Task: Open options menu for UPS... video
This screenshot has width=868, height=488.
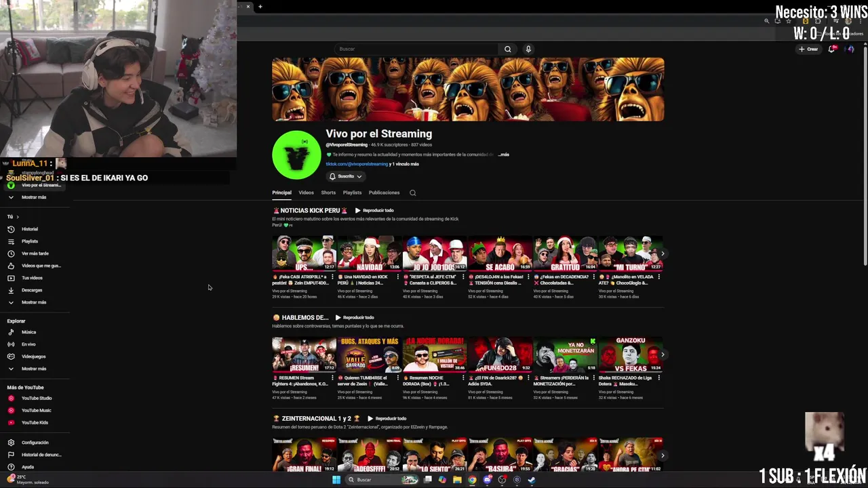Action: pos(332,277)
